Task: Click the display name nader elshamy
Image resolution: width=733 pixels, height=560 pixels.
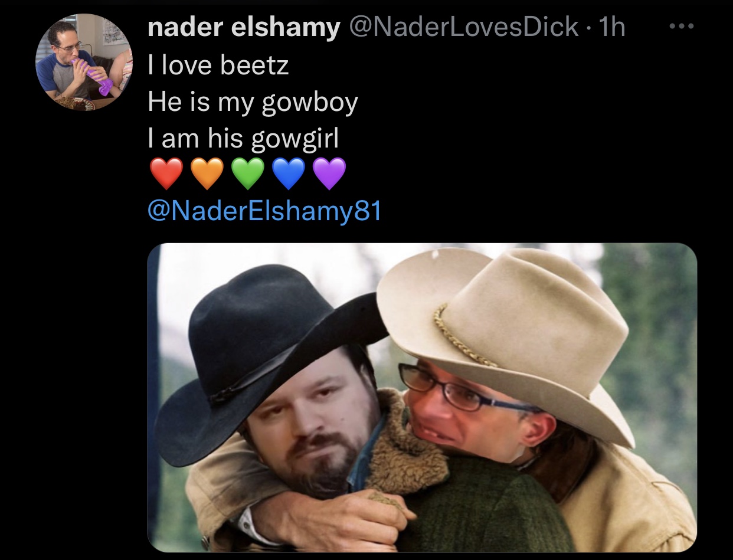Action: [x=244, y=27]
